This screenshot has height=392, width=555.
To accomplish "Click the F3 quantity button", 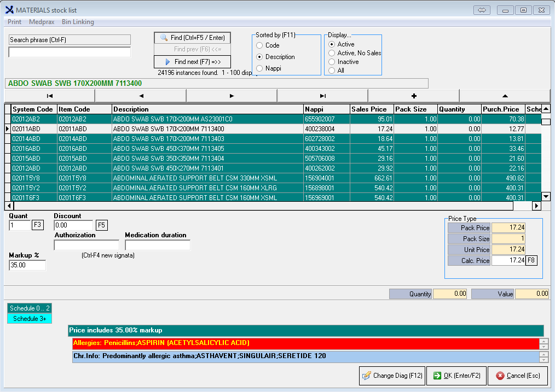I will (x=37, y=225).
